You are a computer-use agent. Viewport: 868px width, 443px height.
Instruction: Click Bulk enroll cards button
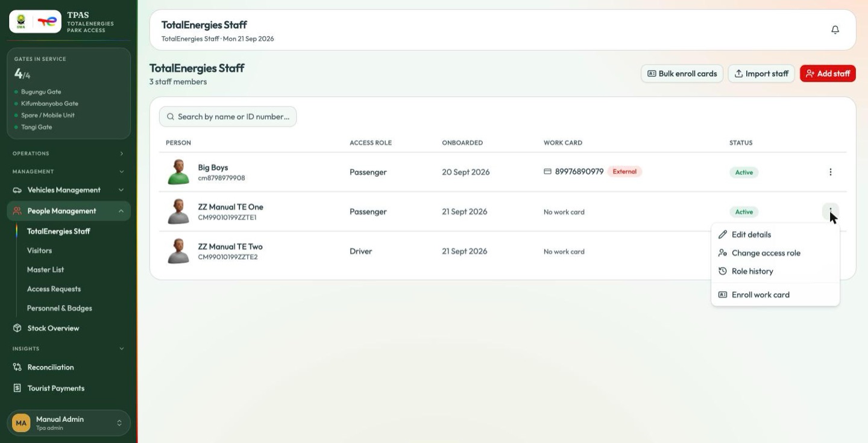(682, 74)
